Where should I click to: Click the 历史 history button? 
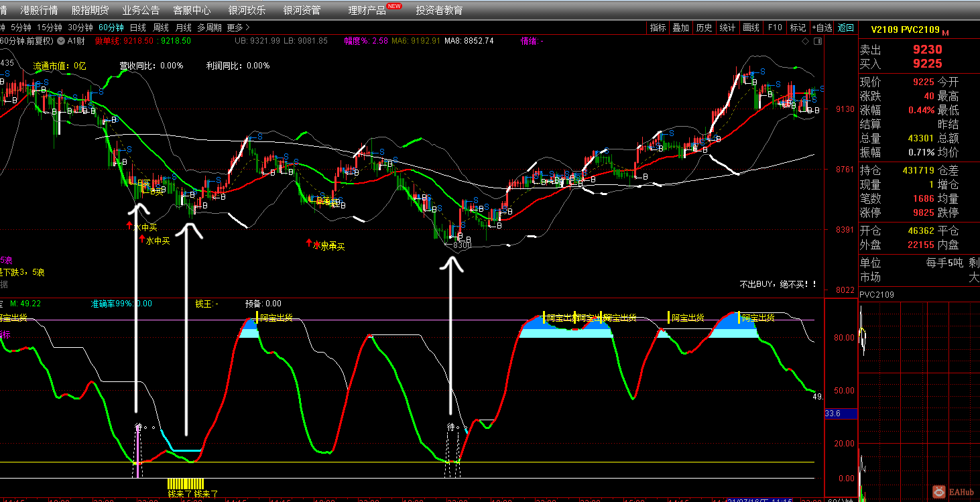[704, 27]
